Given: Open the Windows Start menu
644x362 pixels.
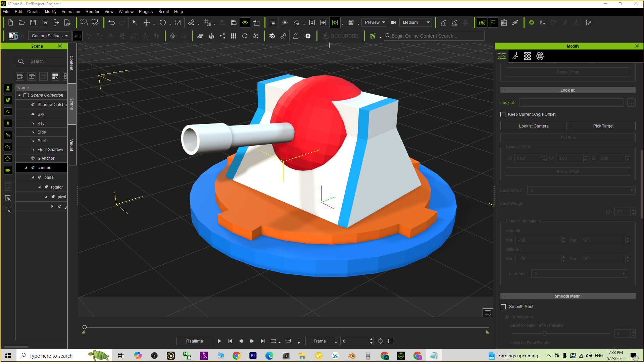Looking at the screenshot, I should coord(8,356).
